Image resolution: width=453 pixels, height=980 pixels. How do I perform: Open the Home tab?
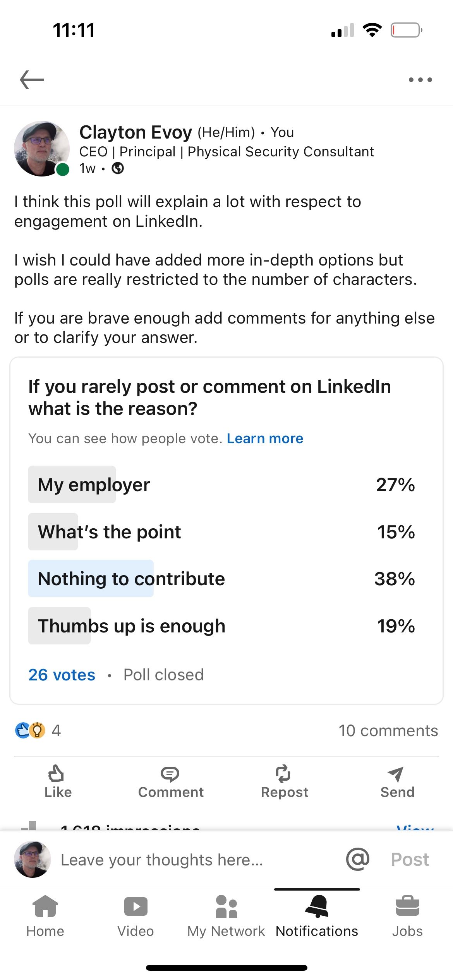pyautogui.click(x=45, y=917)
